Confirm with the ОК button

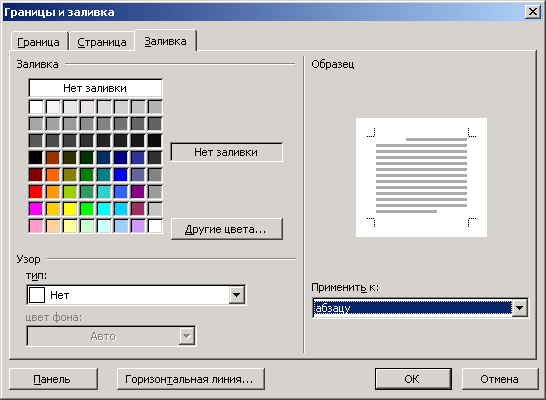point(413,379)
